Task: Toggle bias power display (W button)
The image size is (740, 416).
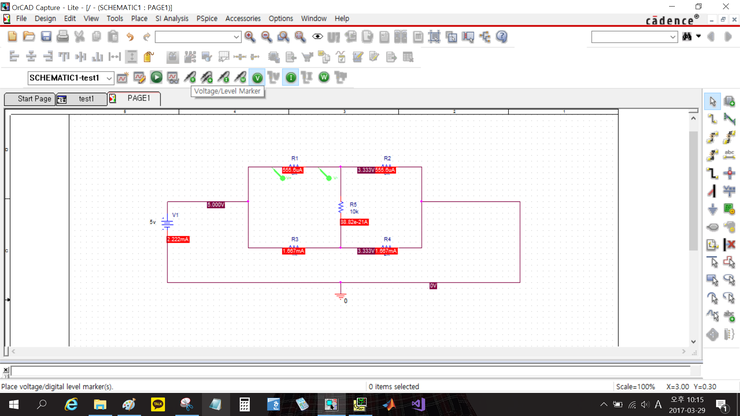Action: tap(324, 77)
